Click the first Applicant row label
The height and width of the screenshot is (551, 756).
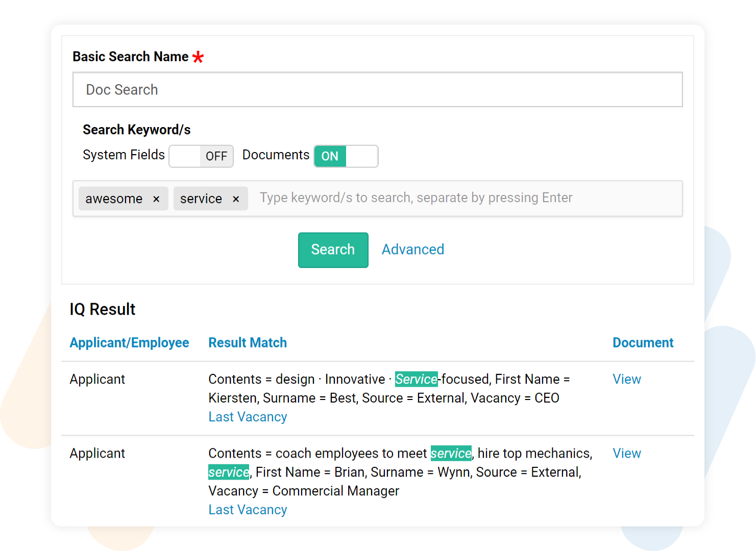pos(97,379)
